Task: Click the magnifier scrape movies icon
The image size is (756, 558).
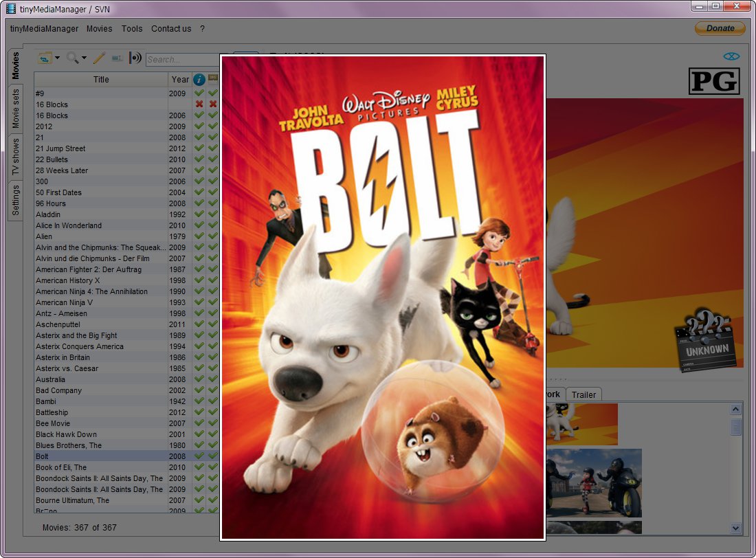Action: point(72,58)
